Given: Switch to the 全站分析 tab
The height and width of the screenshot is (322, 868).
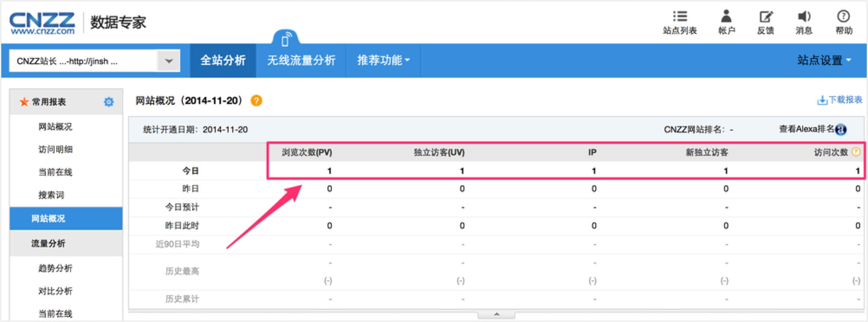Looking at the screenshot, I should (223, 60).
